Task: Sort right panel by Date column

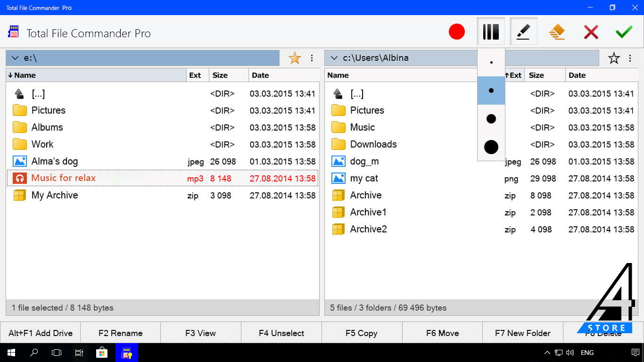Action: [x=602, y=75]
